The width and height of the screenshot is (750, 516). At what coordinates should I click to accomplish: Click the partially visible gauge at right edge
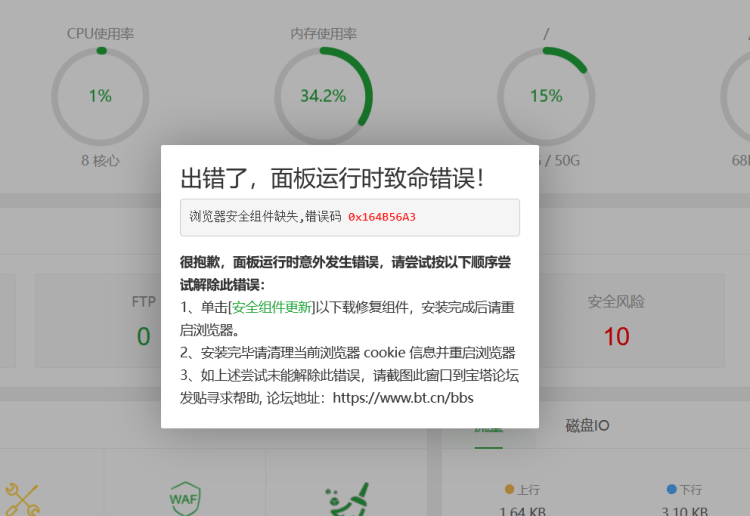point(736,96)
